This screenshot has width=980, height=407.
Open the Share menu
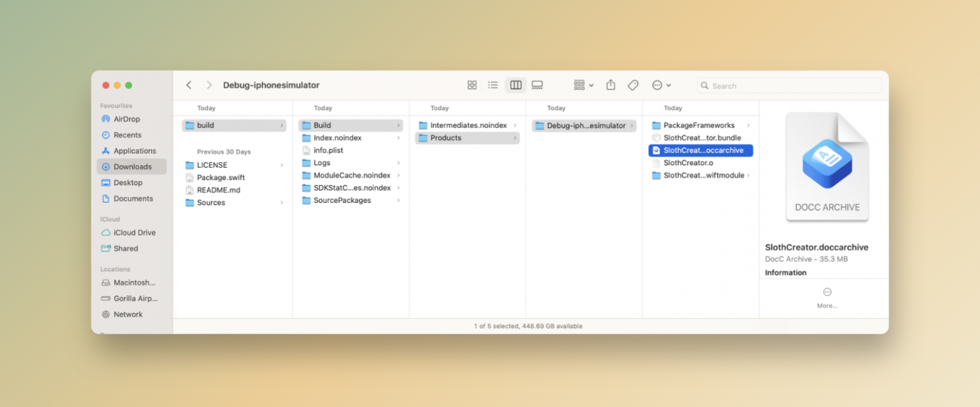(x=611, y=84)
